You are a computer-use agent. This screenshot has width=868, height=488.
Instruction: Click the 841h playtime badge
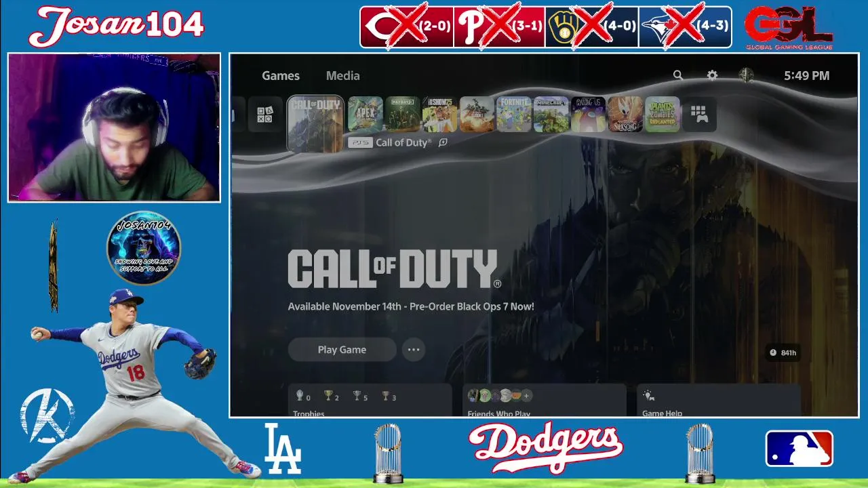(x=783, y=352)
